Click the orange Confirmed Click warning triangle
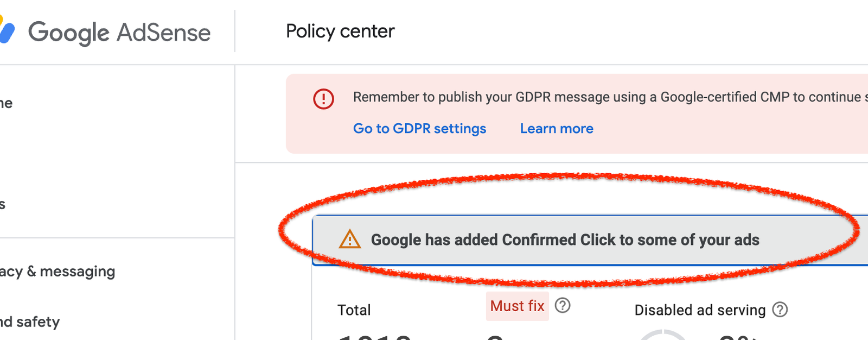Screen dimensions: 868x340 tap(349, 240)
